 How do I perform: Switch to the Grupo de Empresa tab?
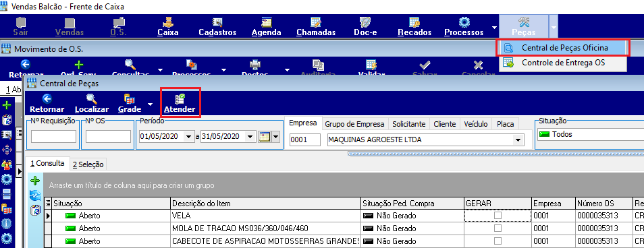pos(355,124)
